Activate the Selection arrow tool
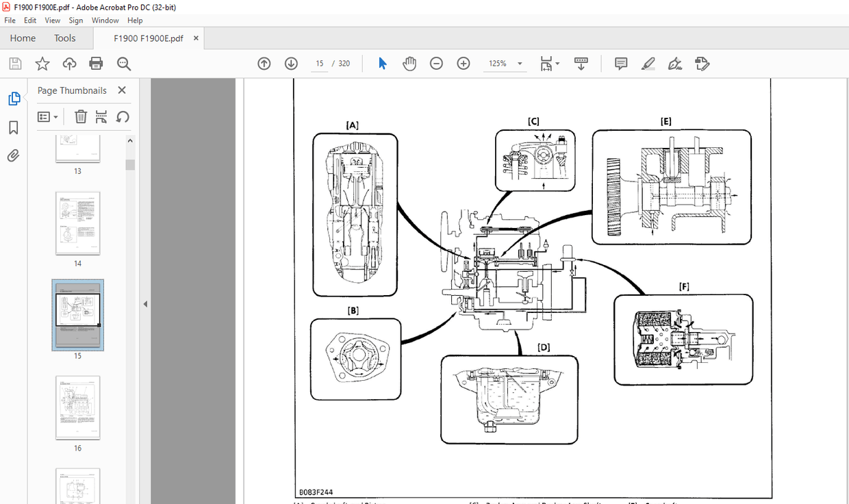The width and height of the screenshot is (849, 504). [x=382, y=63]
